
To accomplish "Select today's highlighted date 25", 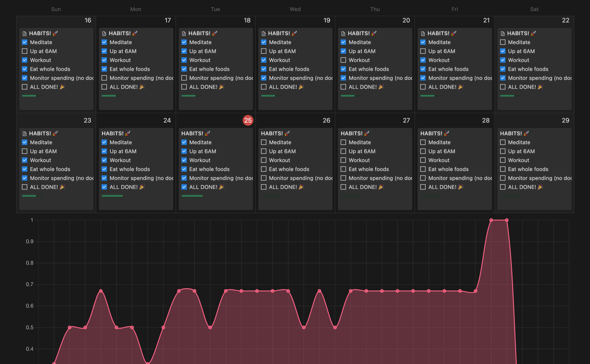I will point(248,120).
